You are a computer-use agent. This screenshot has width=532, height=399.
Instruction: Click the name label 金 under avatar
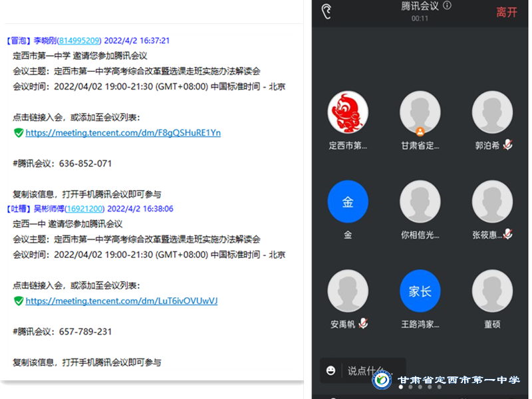pyautogui.click(x=348, y=235)
